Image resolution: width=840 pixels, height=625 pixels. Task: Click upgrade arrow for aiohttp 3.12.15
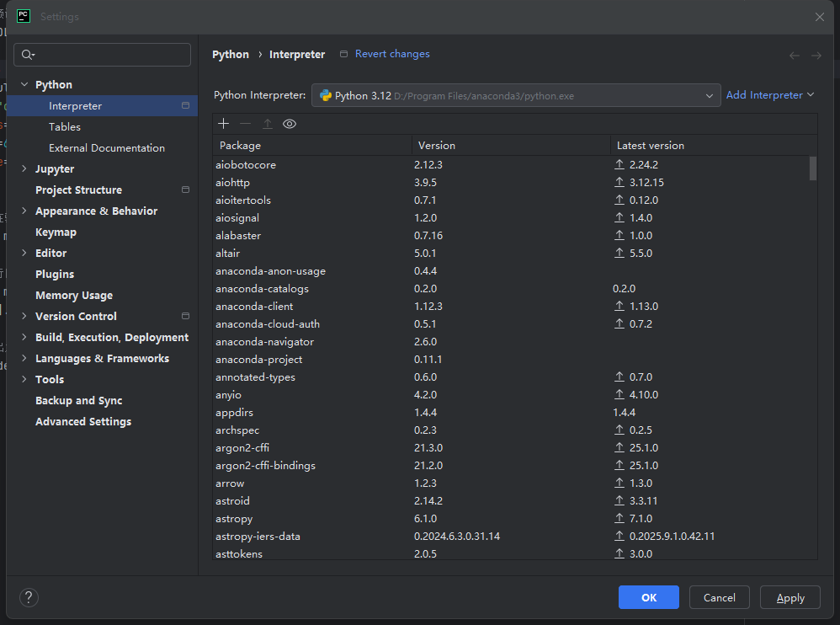coord(619,182)
